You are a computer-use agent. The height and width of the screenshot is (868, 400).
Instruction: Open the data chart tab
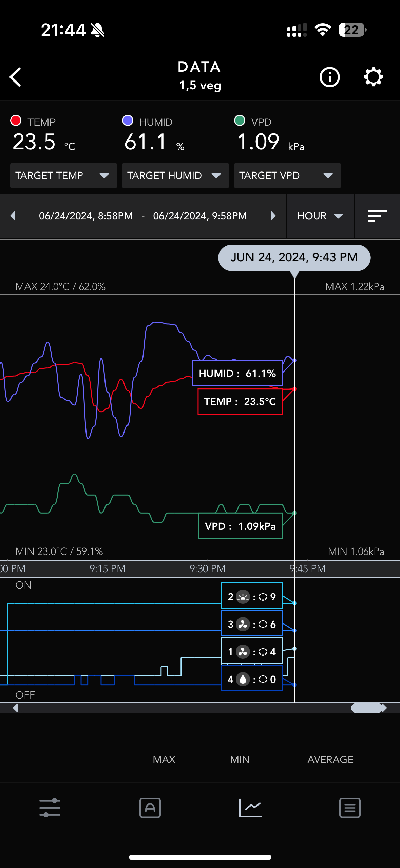pos(250,808)
